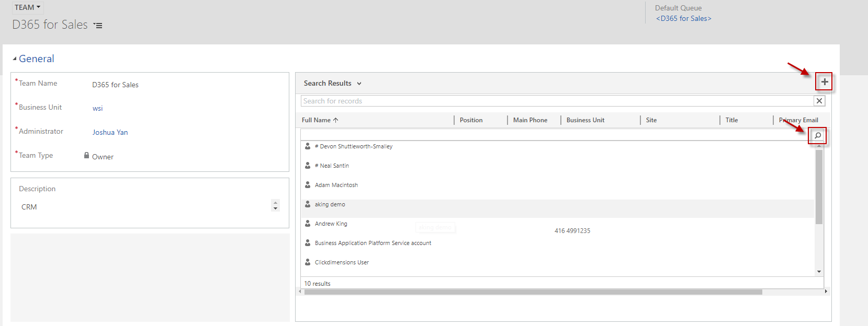This screenshot has height=326, width=868.
Task: Click the Description field down stepper arrow
Action: pos(276,209)
